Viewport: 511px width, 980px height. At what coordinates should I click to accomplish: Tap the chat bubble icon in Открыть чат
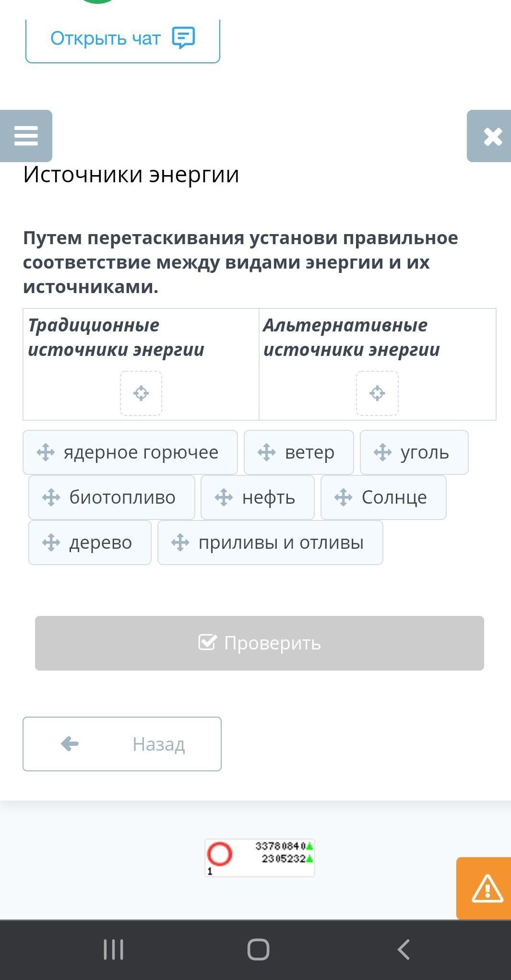tap(183, 38)
